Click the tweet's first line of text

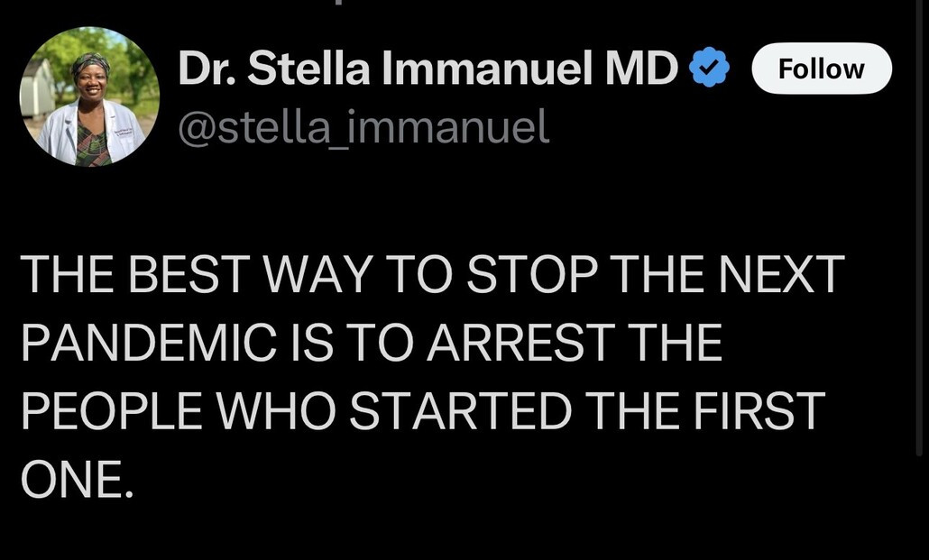432,274
